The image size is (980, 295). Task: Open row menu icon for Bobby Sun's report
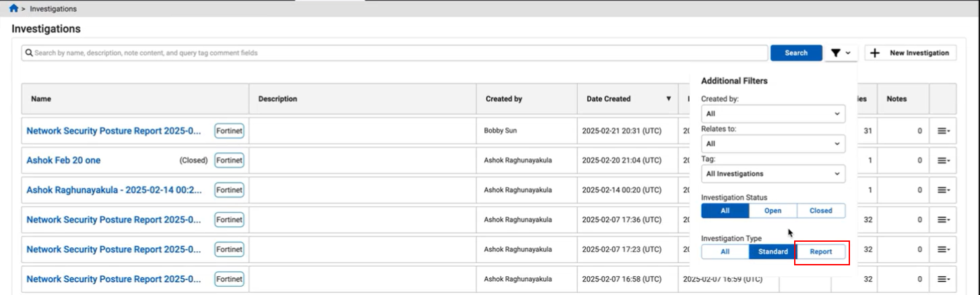pyautogui.click(x=943, y=131)
